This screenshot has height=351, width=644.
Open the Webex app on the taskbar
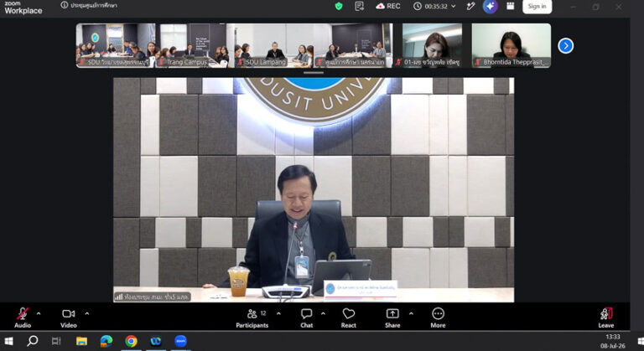[x=156, y=341]
